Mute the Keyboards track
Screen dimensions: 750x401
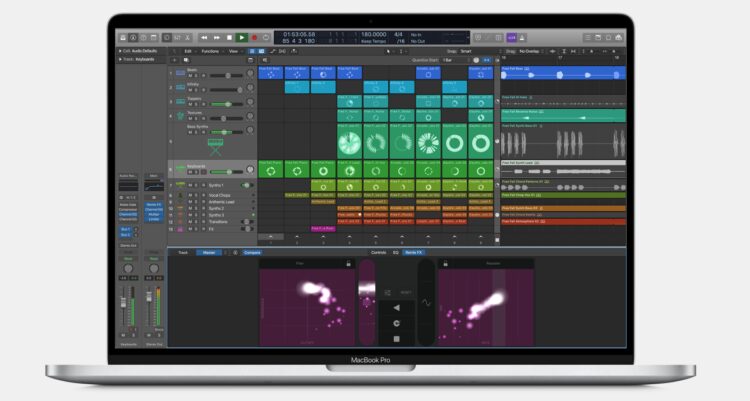pyautogui.click(x=189, y=172)
